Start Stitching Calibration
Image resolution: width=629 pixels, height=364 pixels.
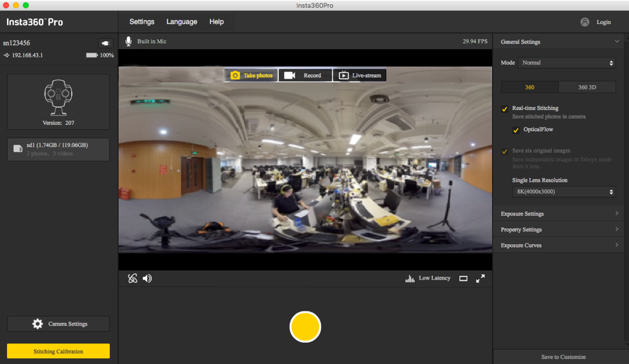(58, 351)
